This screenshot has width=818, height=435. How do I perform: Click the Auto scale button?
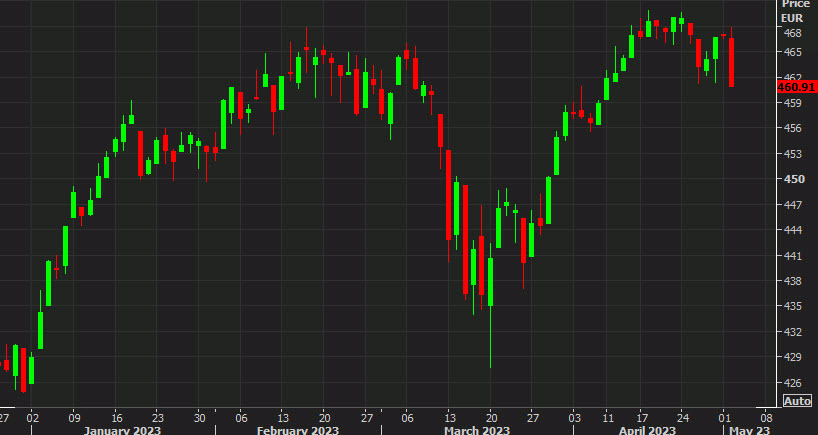pyautogui.click(x=798, y=401)
